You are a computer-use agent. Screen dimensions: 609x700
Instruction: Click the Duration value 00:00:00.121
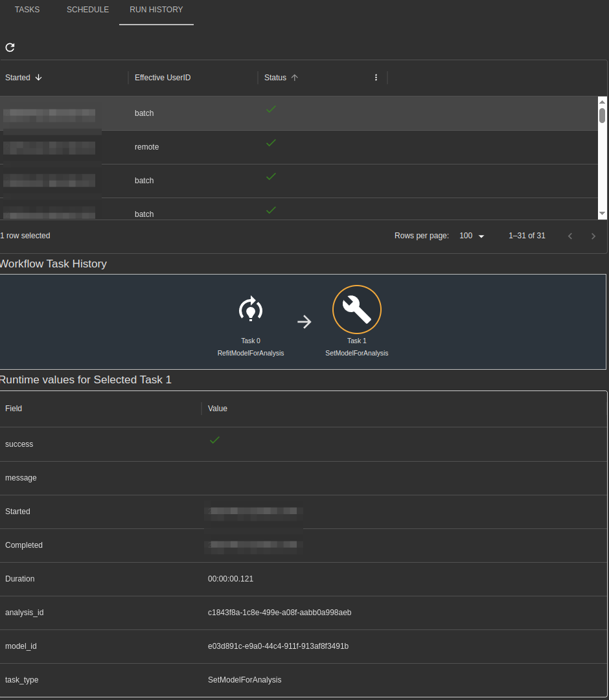[231, 578]
